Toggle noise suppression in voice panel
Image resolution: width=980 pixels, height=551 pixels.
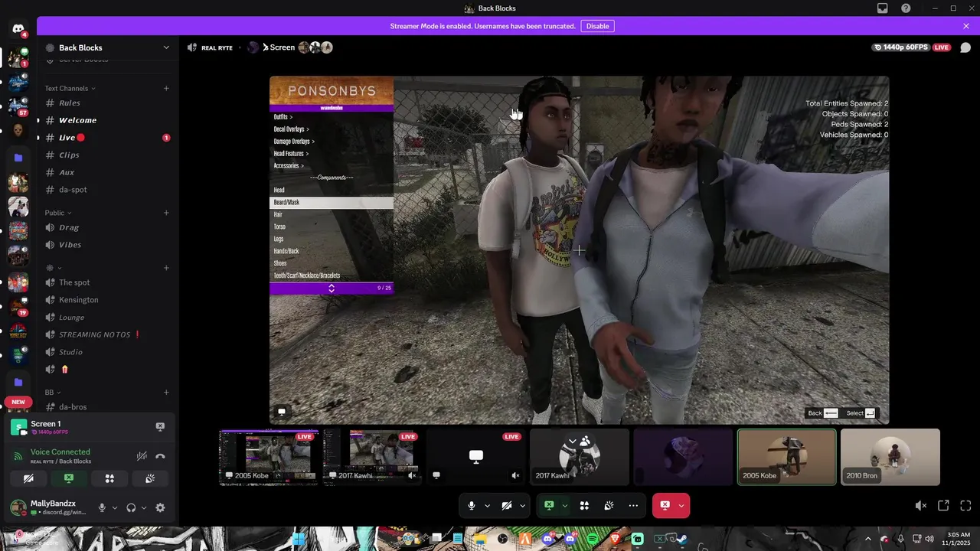pos(142,456)
